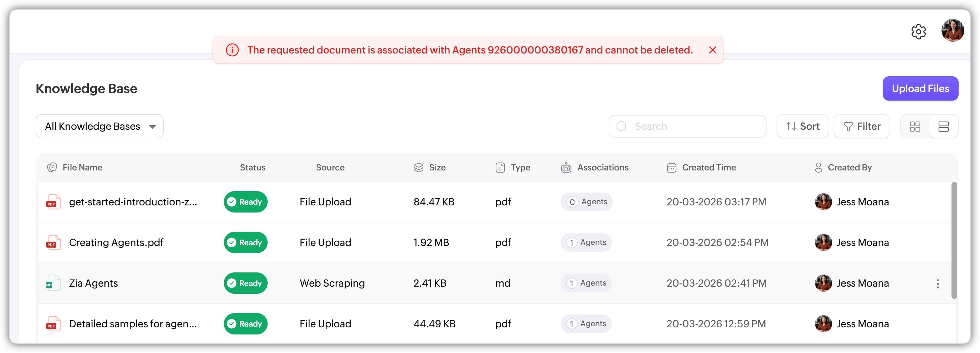Open the Sort options
Image resolution: width=980 pixels, height=353 pixels.
[x=802, y=127]
